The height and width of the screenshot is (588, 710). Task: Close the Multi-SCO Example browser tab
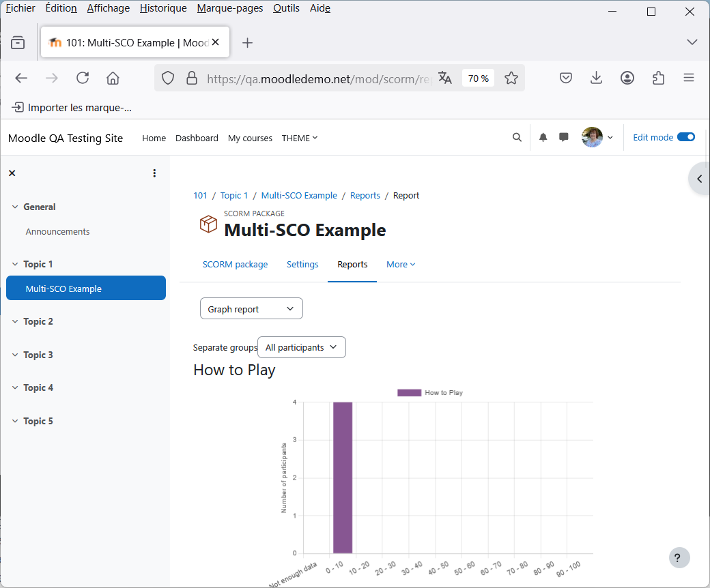[216, 42]
